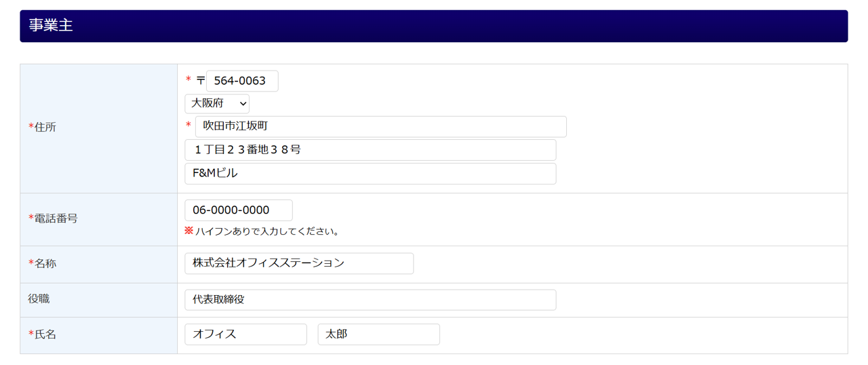Select the last name field オフィス

point(245,334)
